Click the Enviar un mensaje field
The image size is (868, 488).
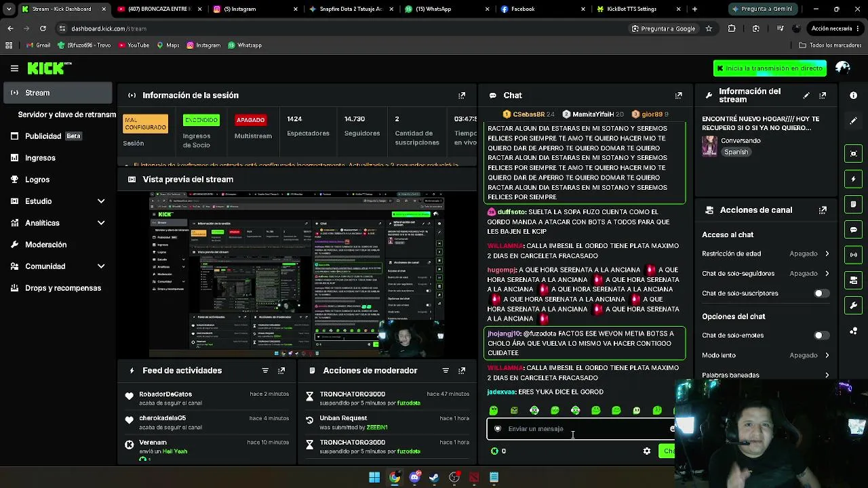582,429
